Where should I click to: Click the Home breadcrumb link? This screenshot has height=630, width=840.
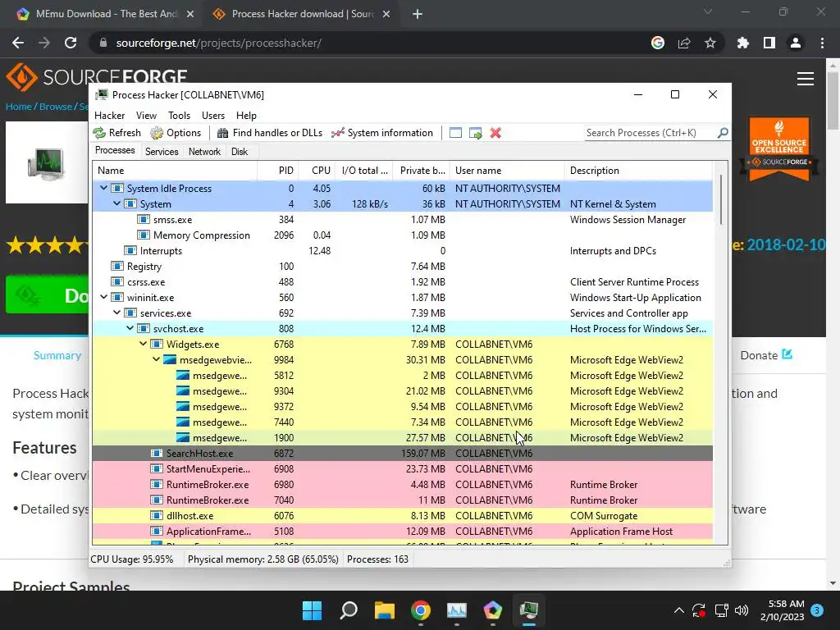[x=19, y=107]
